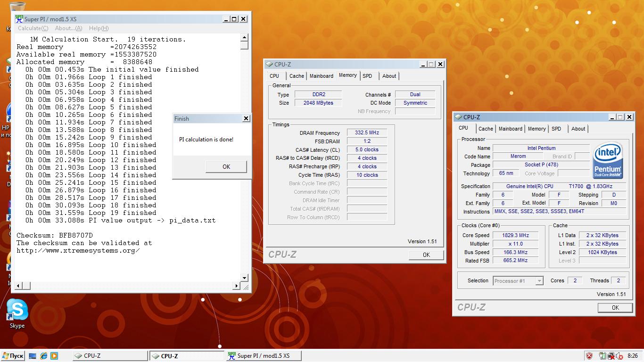644x362 pixels.
Task: Click Level 2 cache 1024 KBytes value
Action: [603, 252]
